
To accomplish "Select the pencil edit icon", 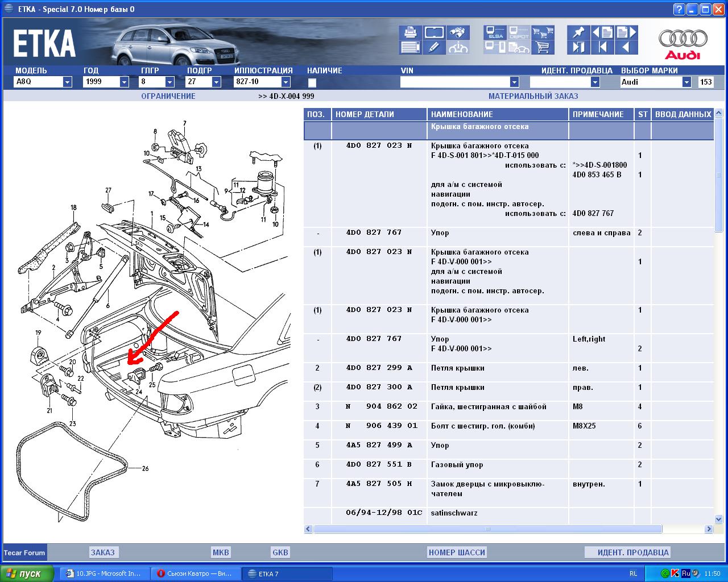I will pos(434,48).
